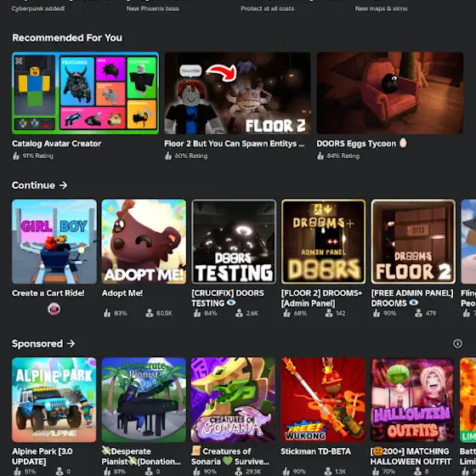Click the player count icon showing 1.3K
Screen dimensions: 476x476
click(x=329, y=471)
